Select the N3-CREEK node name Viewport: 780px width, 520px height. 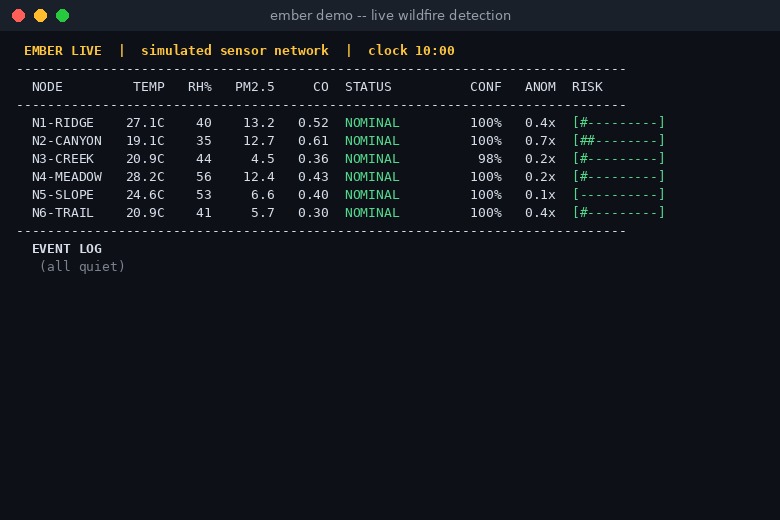pyautogui.click(x=63, y=159)
